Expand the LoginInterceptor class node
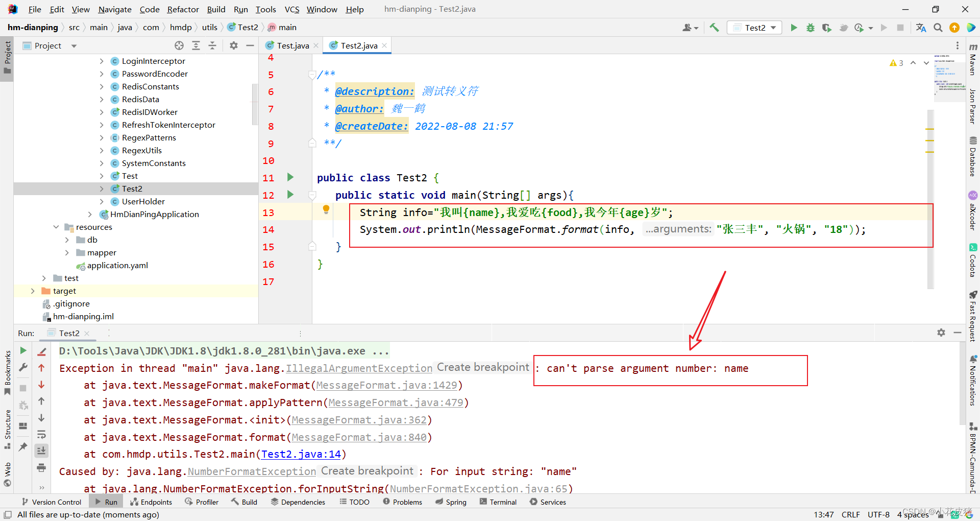 point(101,61)
